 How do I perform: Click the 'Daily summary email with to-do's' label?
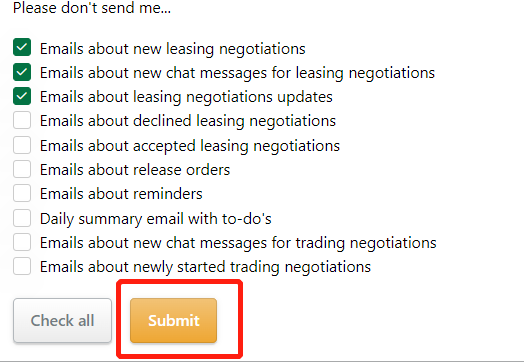pos(156,219)
